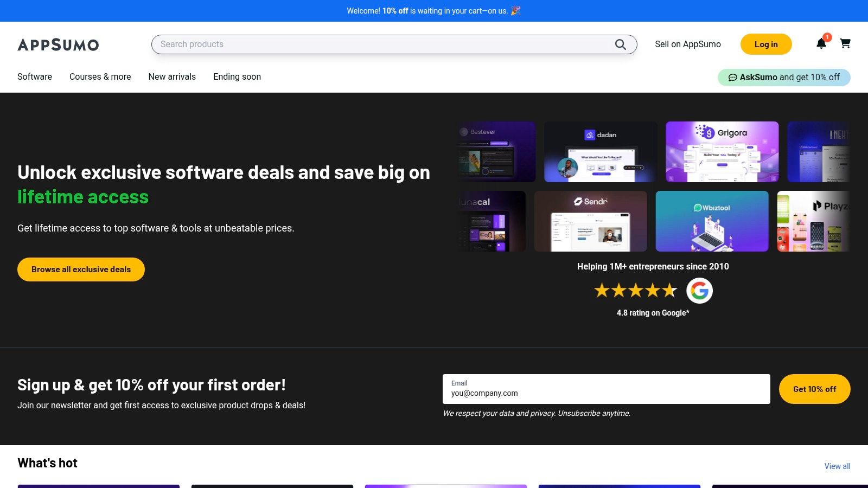Click View all in What's hot
The image size is (868, 488).
[x=838, y=466]
